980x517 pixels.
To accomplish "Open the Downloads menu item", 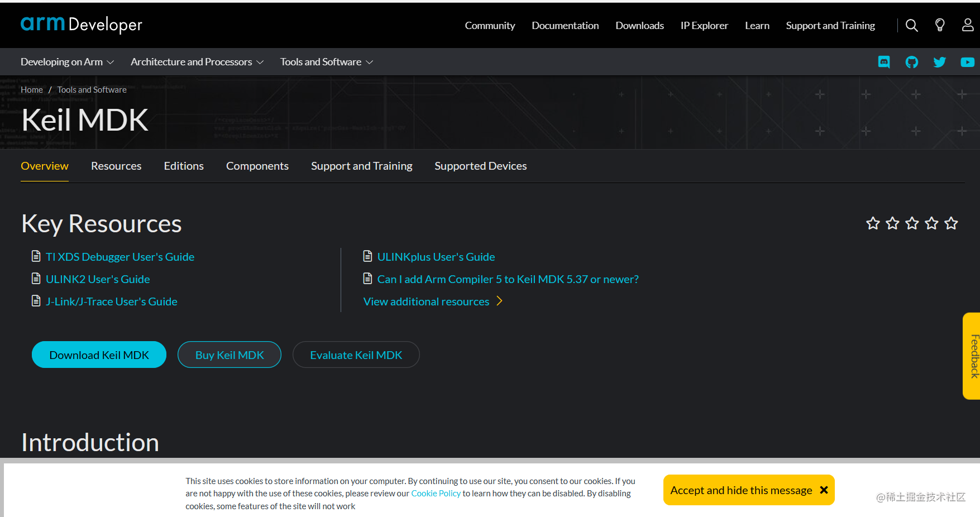I will tap(639, 26).
